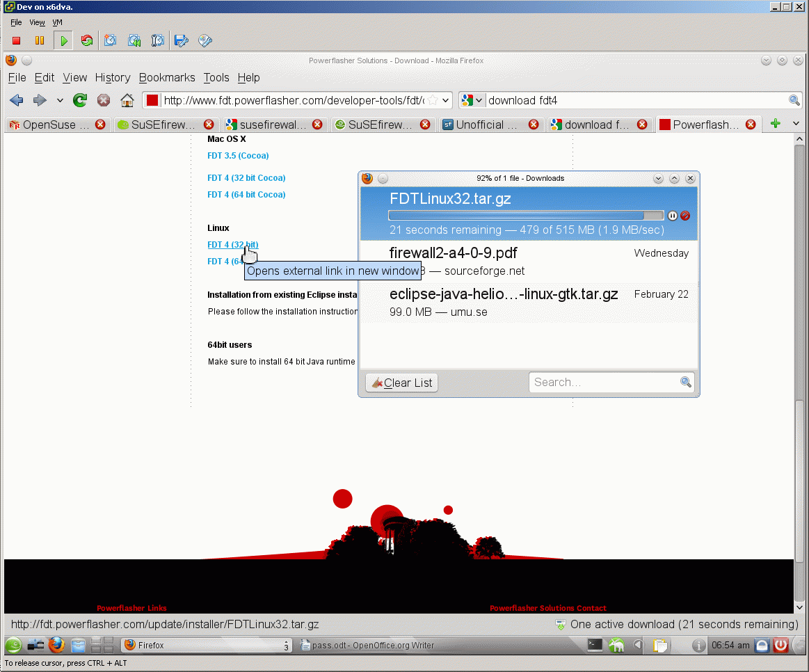The height and width of the screenshot is (672, 809).
Task: Open the recent pages history dropdown
Action: (x=60, y=100)
